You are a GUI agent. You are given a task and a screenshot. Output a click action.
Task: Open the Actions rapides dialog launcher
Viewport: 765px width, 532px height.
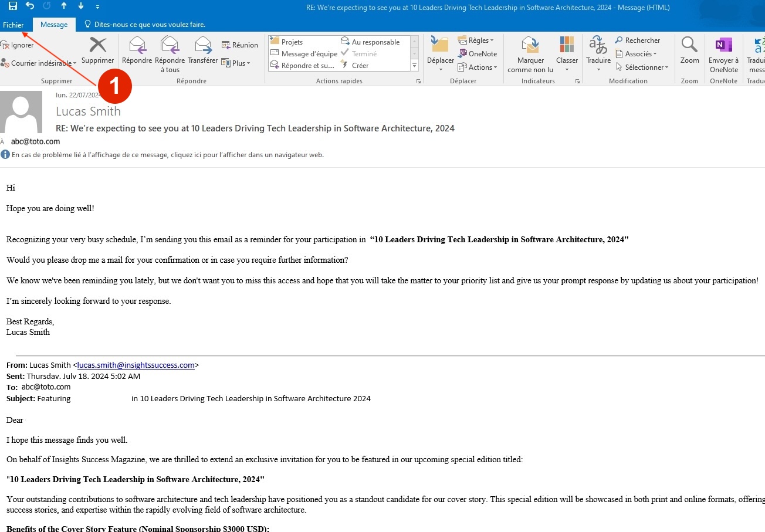(x=418, y=81)
